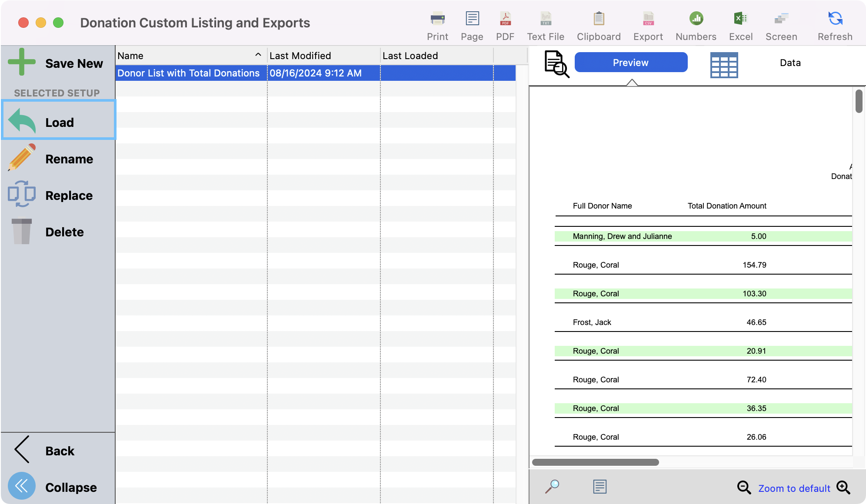Zoom in on the preview
The image size is (866, 504).
pos(843,487)
